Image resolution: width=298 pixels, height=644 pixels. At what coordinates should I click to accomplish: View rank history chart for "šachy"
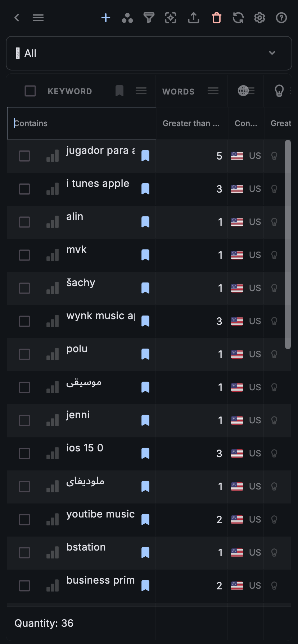pos(52,288)
